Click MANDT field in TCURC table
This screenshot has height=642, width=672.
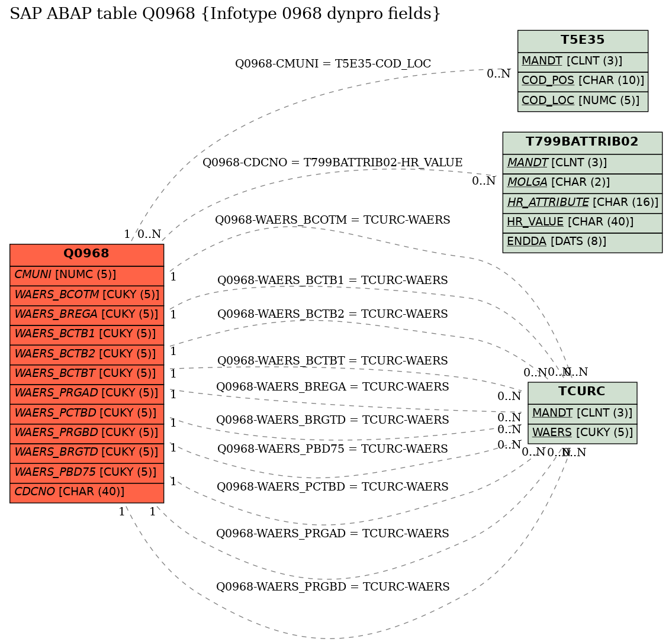tap(582, 414)
